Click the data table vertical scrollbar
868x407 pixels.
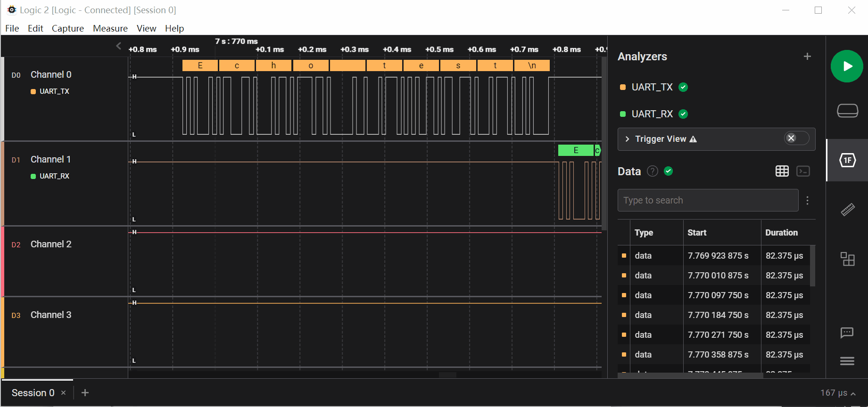pyautogui.click(x=812, y=266)
